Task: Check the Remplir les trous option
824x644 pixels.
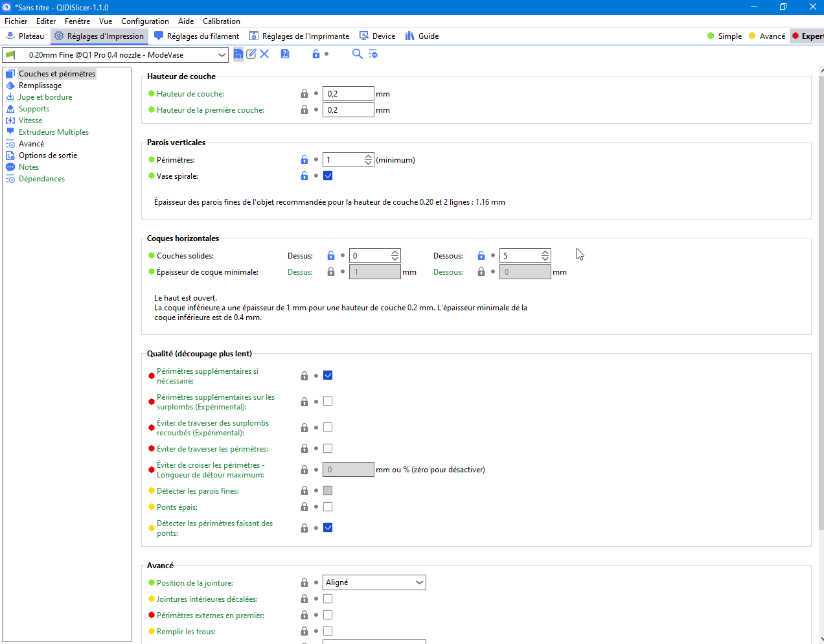Action: [x=328, y=631]
